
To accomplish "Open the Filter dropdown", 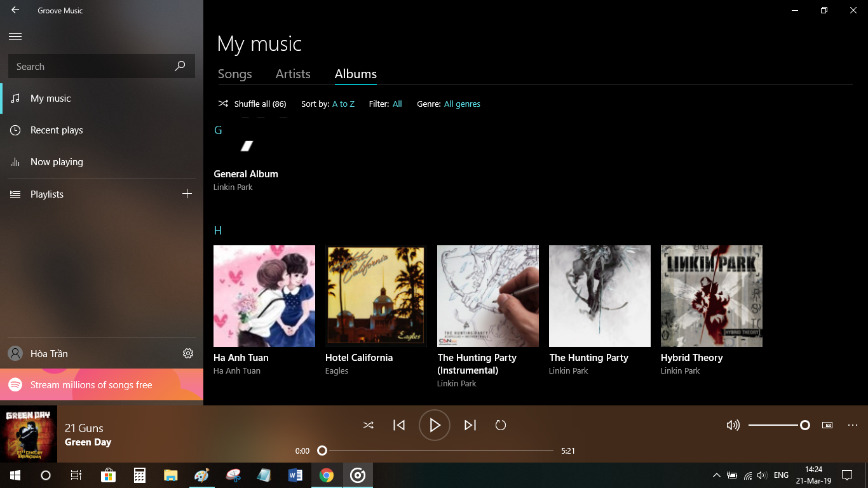I will point(397,104).
